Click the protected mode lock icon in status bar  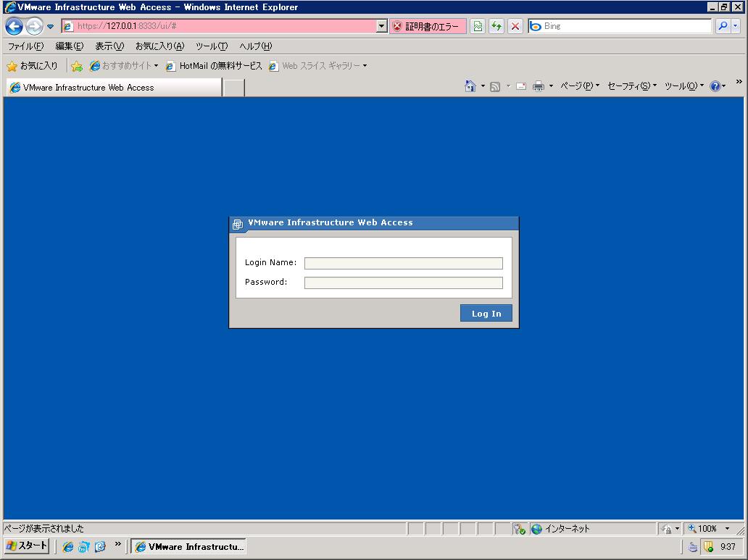pyautogui.click(x=666, y=529)
